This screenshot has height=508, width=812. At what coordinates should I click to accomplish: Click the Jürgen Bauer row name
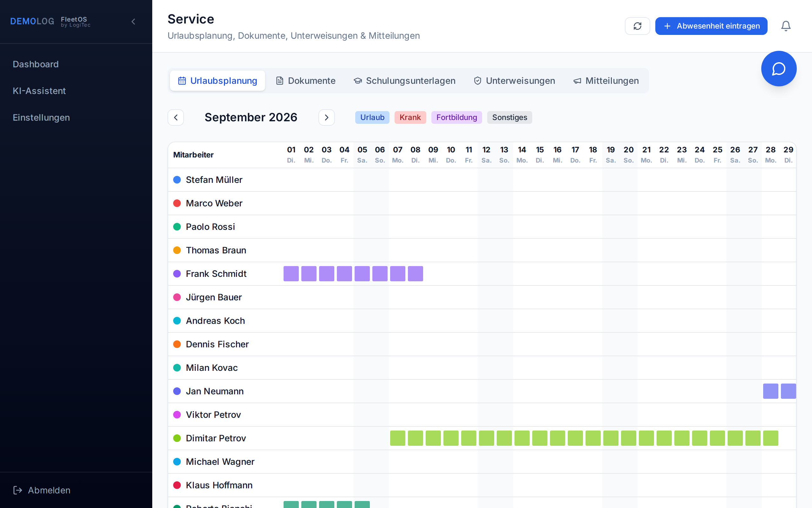[x=214, y=297]
